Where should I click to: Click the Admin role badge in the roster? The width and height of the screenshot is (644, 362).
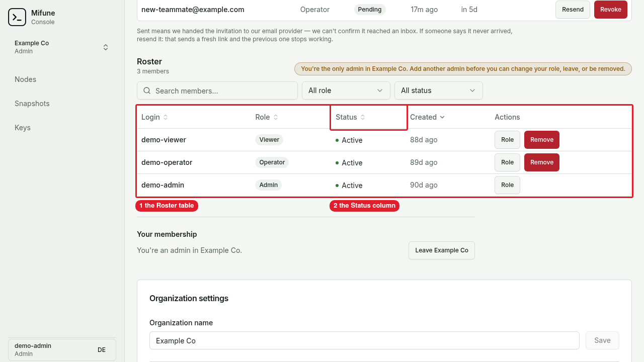pyautogui.click(x=269, y=185)
